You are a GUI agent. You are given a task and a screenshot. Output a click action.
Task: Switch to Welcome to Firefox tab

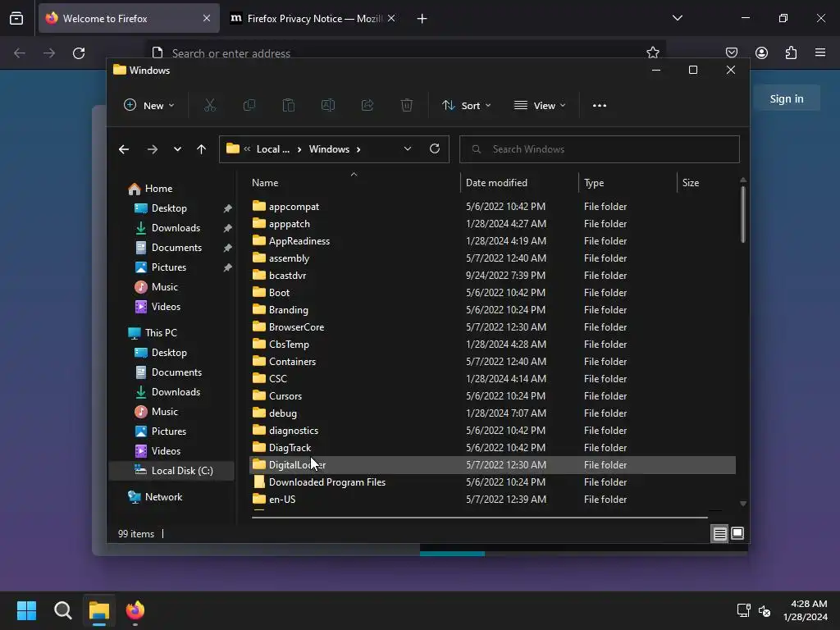129,18
